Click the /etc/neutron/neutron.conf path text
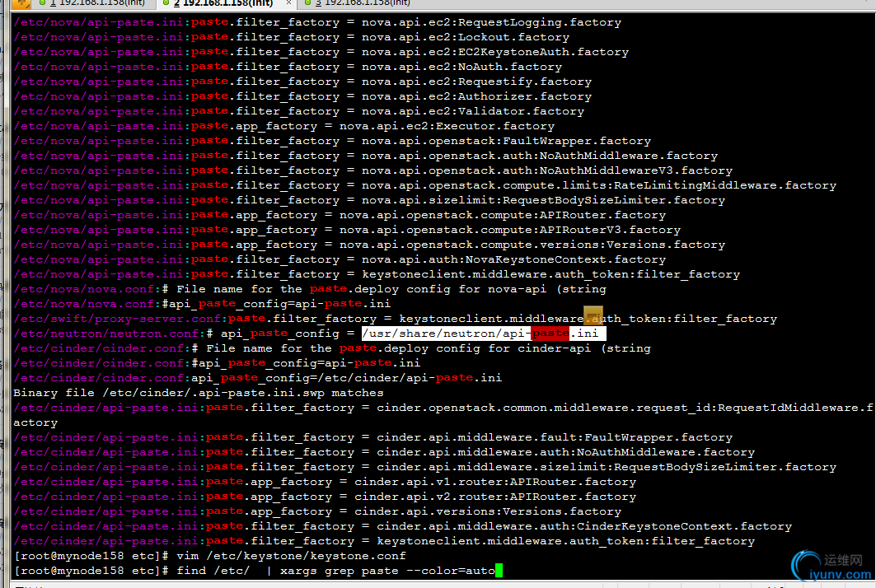 point(106,334)
